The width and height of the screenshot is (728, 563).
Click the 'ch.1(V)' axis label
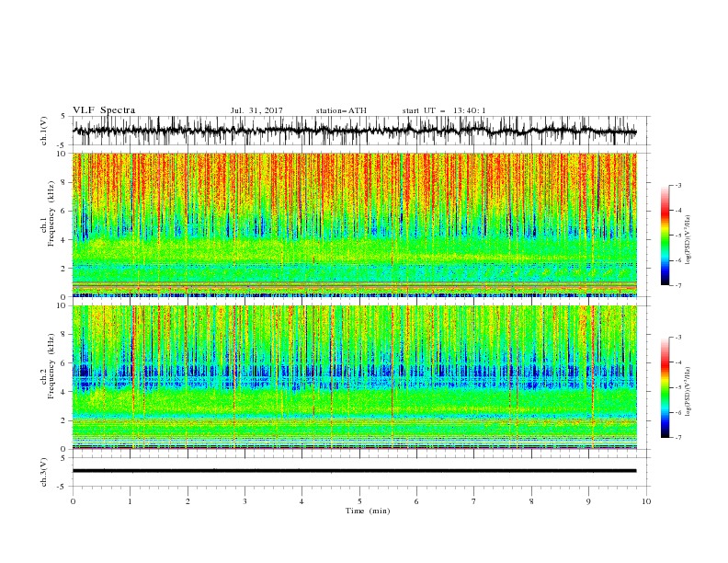click(44, 131)
